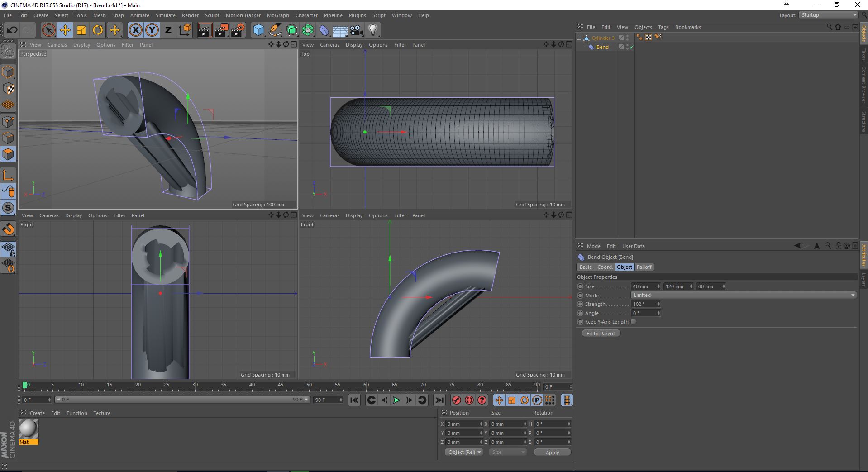This screenshot has width=868, height=472.
Task: Click the Undo arrow icon
Action: coord(12,30)
